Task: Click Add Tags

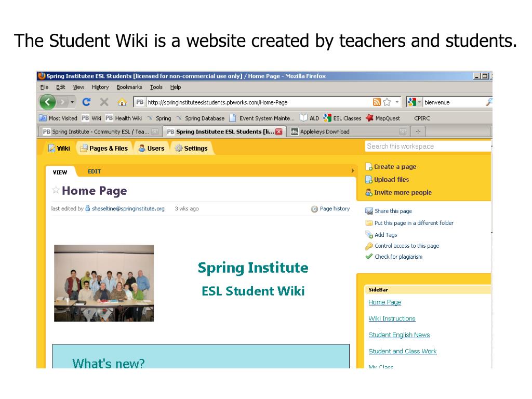Action: tap(381, 235)
